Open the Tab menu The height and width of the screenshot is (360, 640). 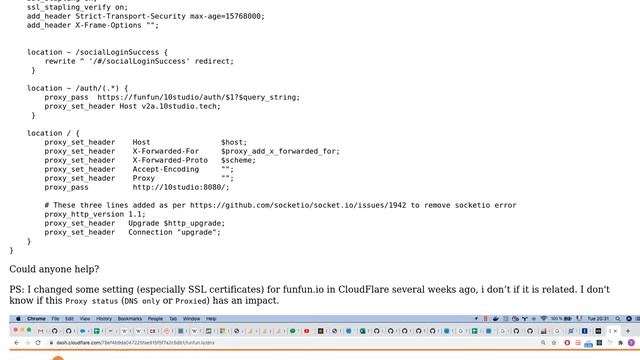pos(173,319)
